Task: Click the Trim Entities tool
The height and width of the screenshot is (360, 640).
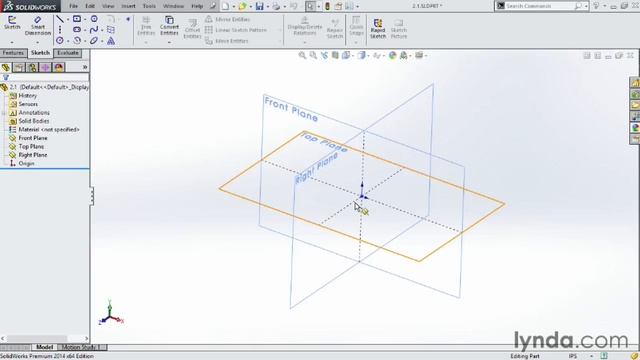Action: (x=146, y=25)
